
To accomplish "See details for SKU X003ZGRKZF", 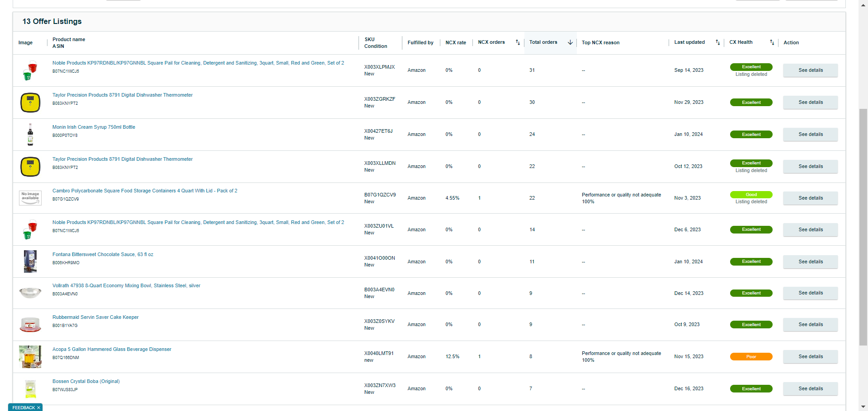I will click(x=810, y=103).
